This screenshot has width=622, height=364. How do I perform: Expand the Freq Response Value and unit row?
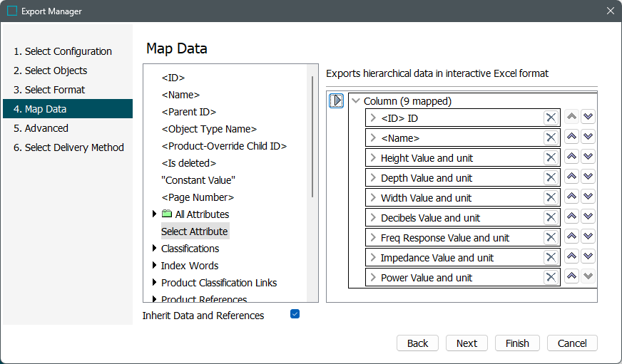(x=372, y=237)
